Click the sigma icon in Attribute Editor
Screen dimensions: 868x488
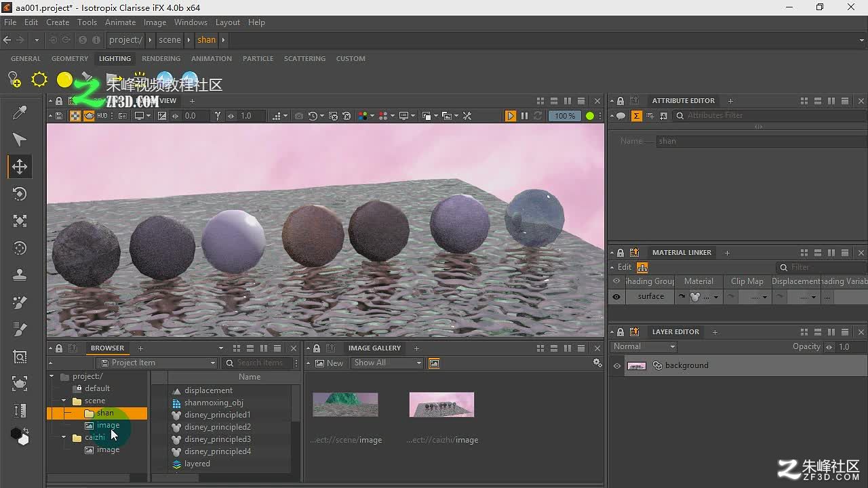636,116
